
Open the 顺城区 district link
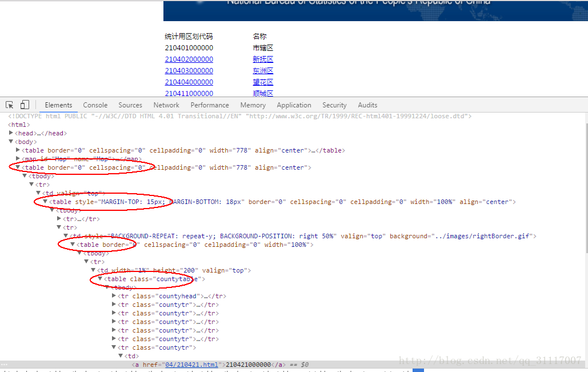pyautogui.click(x=263, y=93)
